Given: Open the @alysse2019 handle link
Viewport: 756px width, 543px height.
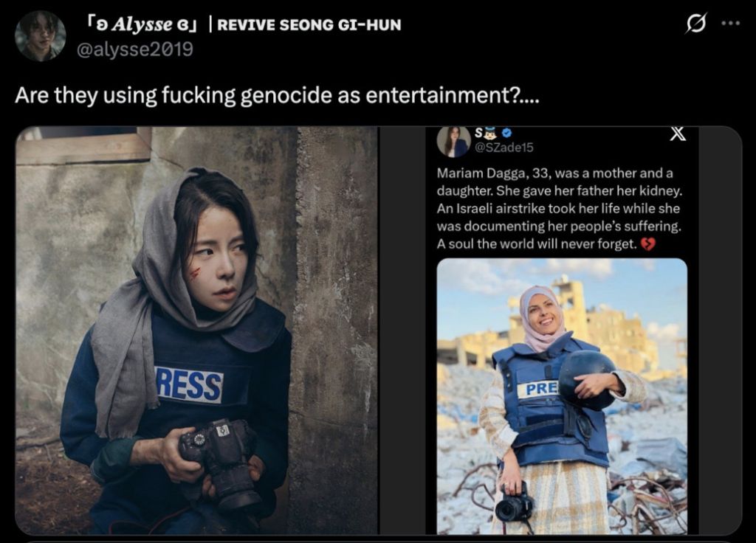Looking at the screenshot, I should (135, 49).
